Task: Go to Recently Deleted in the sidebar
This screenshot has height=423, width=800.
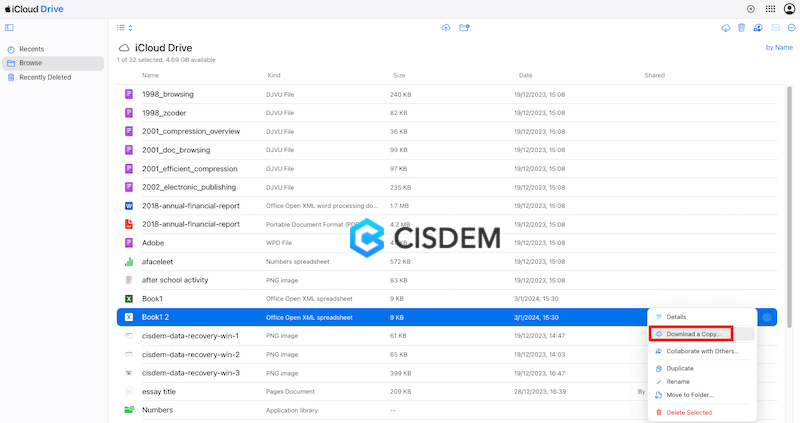Action: (45, 77)
